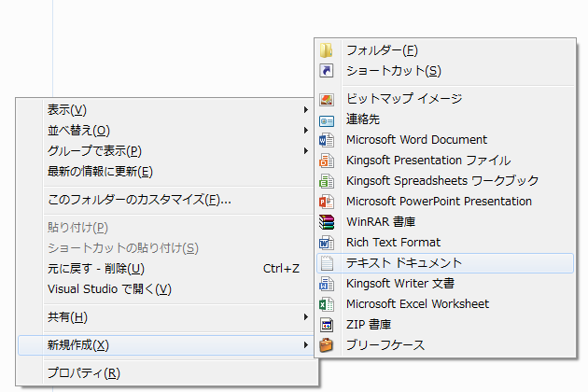Select Visual Studio で開く(V)
Screen dimensions: 588x392
(166, 289)
